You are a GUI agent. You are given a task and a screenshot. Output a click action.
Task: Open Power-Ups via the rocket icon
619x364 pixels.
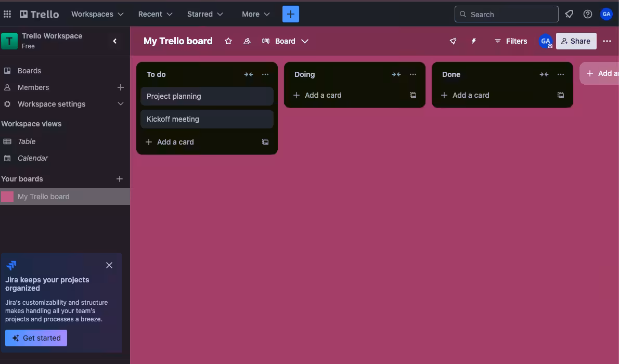tap(453, 41)
